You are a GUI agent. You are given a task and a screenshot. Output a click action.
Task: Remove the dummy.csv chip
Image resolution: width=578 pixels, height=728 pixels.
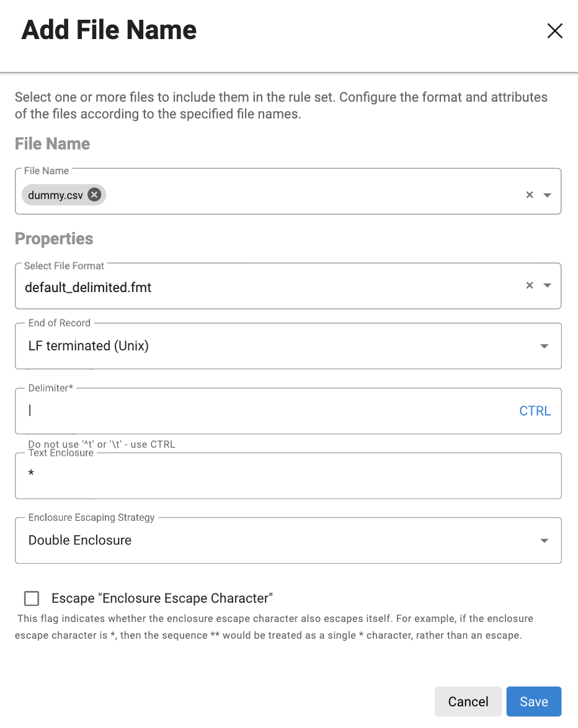tap(94, 195)
